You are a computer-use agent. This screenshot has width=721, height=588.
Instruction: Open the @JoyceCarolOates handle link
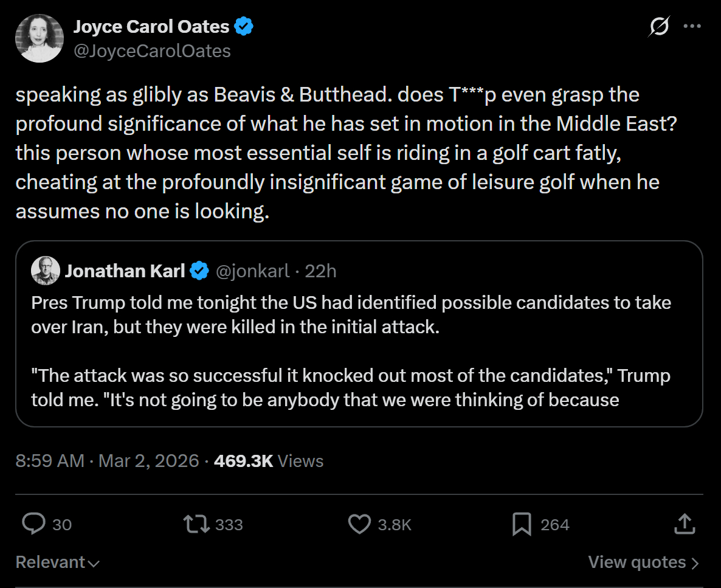(x=152, y=51)
